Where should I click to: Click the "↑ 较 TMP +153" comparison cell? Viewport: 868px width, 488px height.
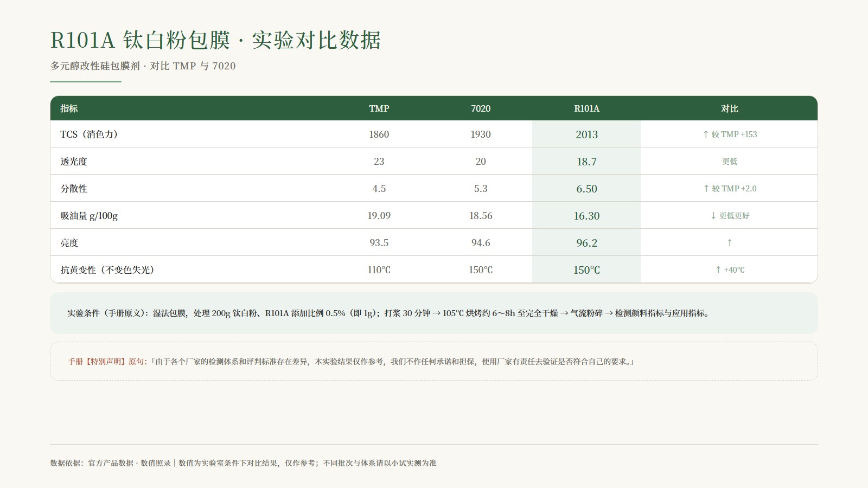tap(730, 134)
